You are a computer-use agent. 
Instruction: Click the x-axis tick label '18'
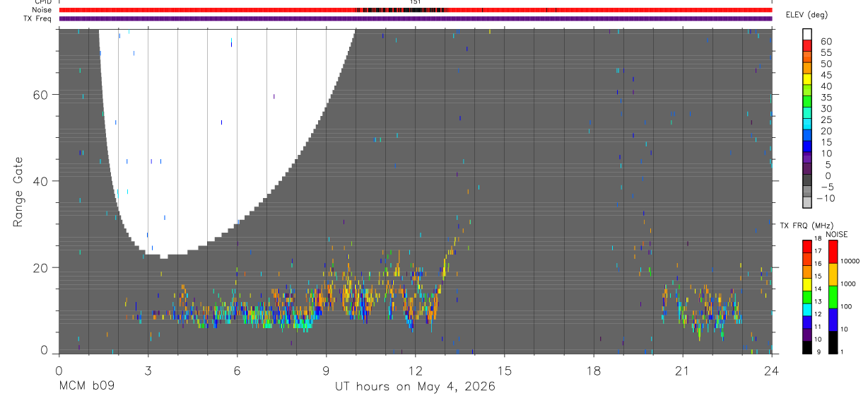(593, 370)
